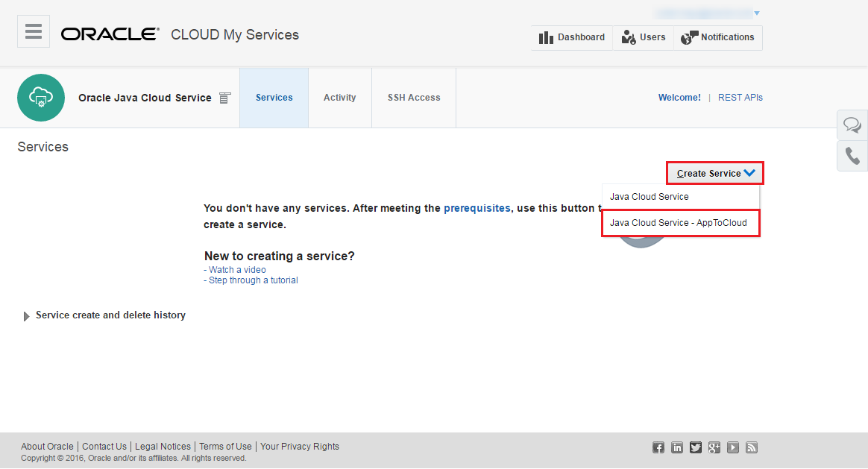Switch to the SSH Access tab

(x=414, y=98)
